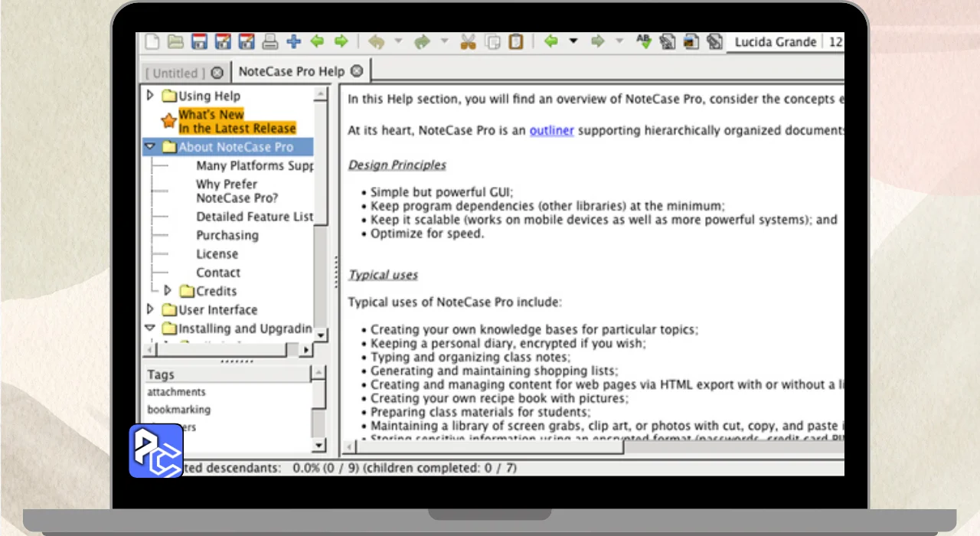
Task: Click the spell check AB icon
Action: (x=643, y=42)
